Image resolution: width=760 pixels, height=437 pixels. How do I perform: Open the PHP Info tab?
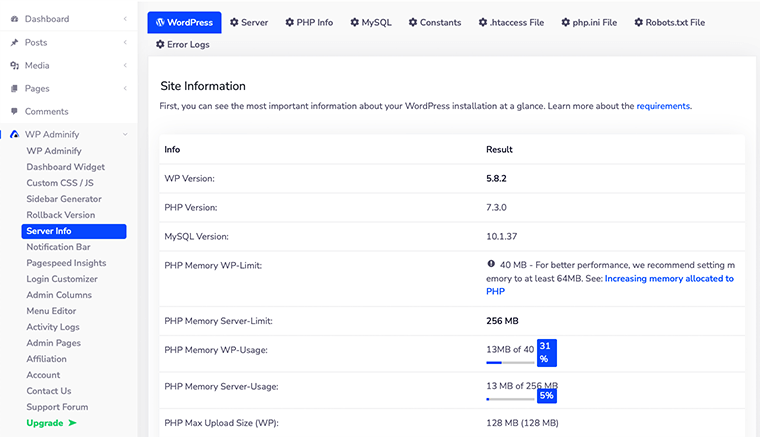point(309,22)
